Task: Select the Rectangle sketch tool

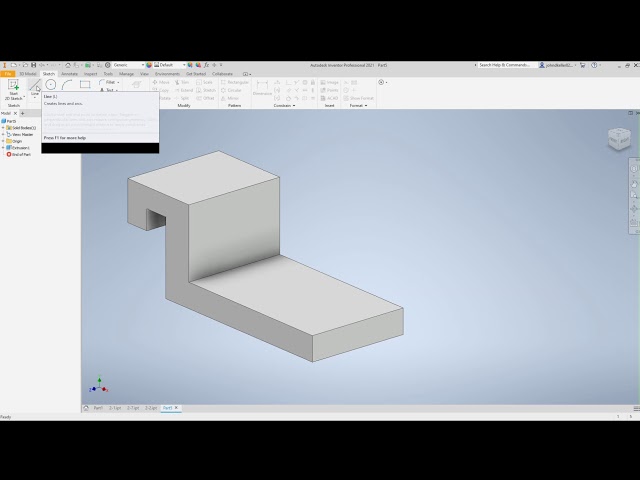Action: tap(85, 85)
